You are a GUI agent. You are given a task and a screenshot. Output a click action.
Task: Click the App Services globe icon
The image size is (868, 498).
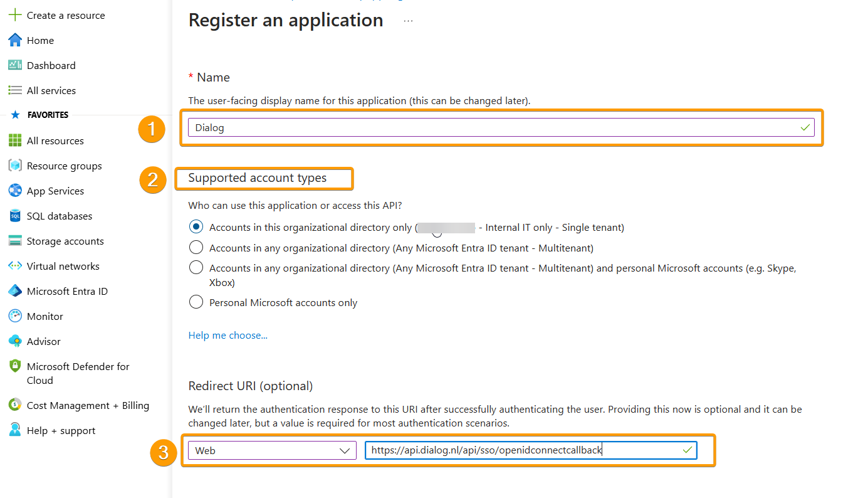point(15,191)
